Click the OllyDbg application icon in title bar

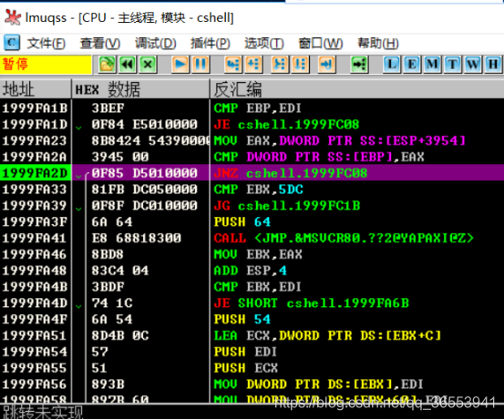[12, 17]
